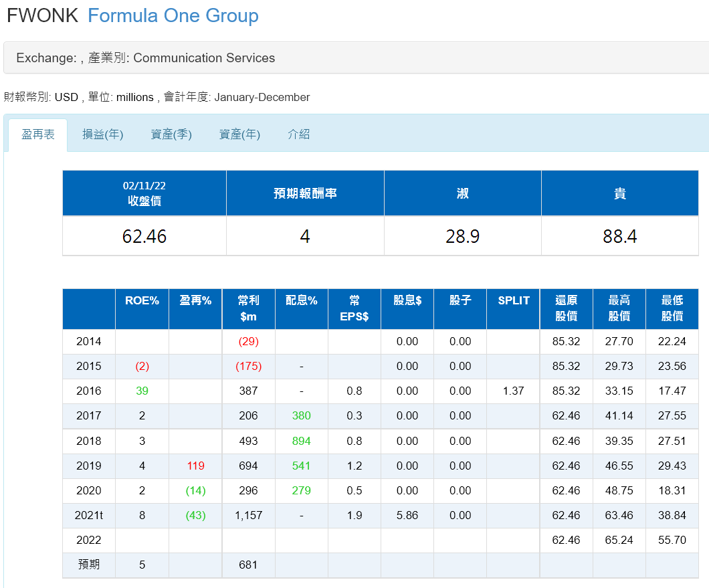Screen dimensions: 709x588
Task: Select the 2022 year row label
Action: coord(88,541)
